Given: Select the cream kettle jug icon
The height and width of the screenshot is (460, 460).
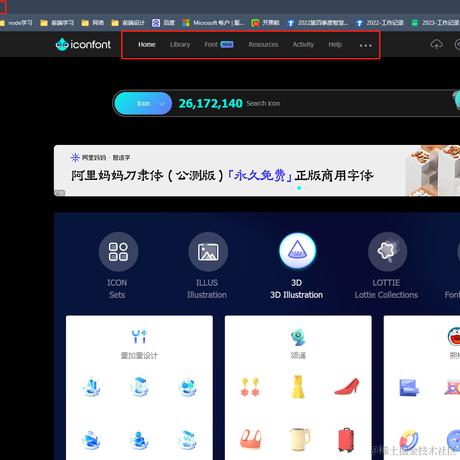Looking at the screenshot, I should (299, 439).
